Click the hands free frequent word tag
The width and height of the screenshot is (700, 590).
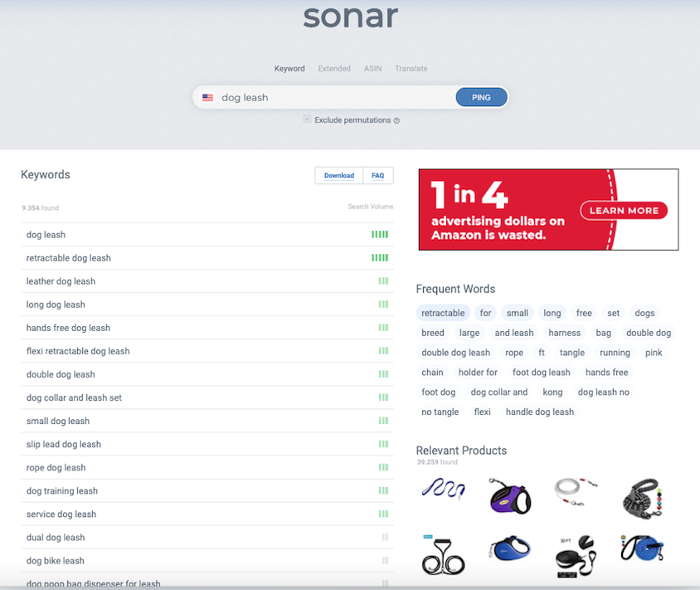point(606,372)
